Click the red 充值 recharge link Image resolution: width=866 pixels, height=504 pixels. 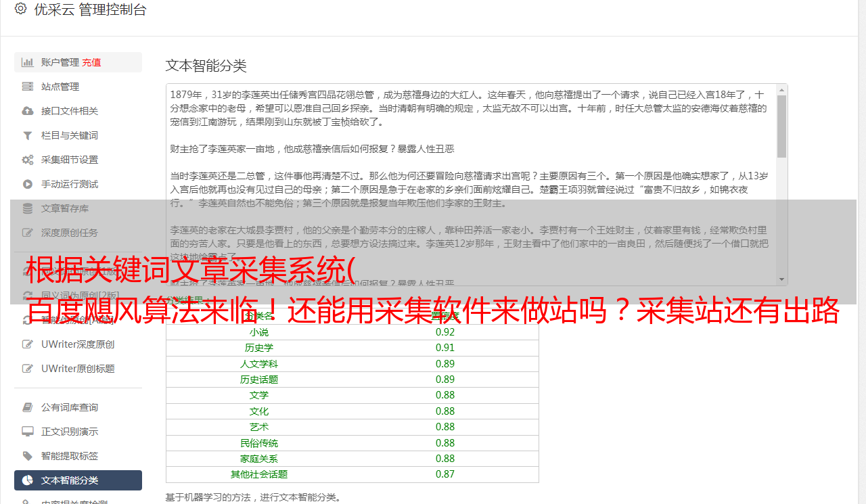[x=92, y=62]
